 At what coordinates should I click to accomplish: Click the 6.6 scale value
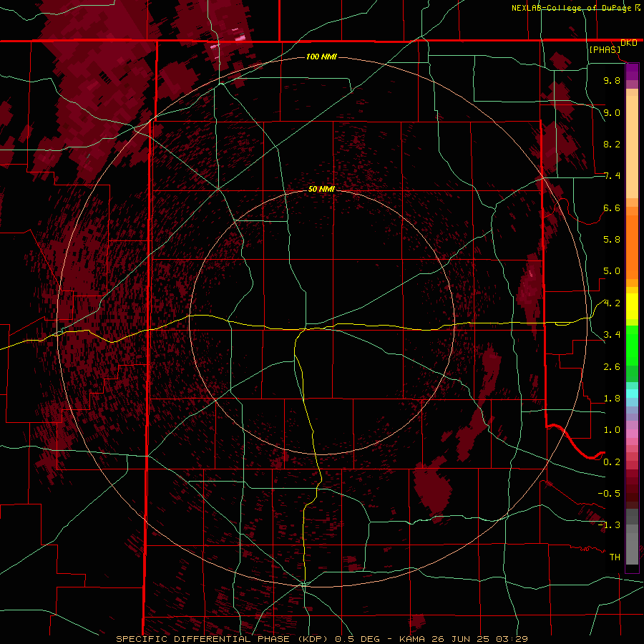point(612,208)
